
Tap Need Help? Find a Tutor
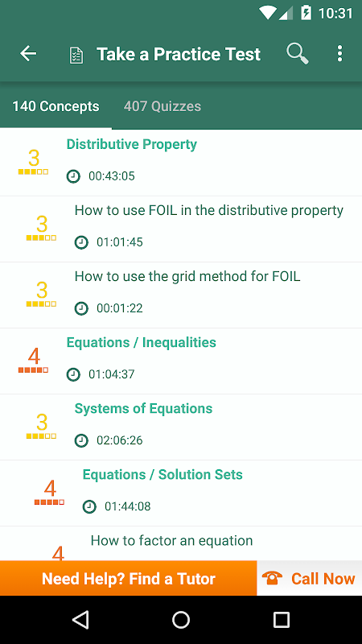pos(129,578)
